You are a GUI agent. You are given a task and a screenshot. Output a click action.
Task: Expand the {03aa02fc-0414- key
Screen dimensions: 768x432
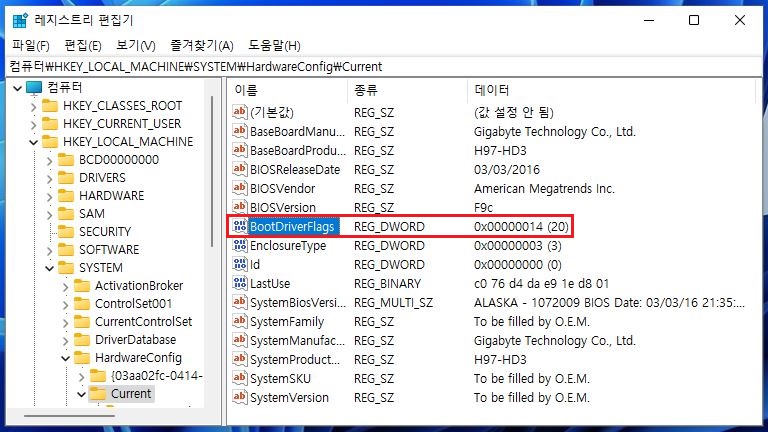tap(81, 376)
